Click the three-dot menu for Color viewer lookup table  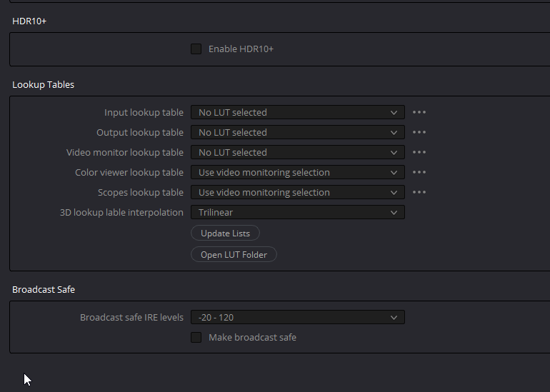[419, 172]
